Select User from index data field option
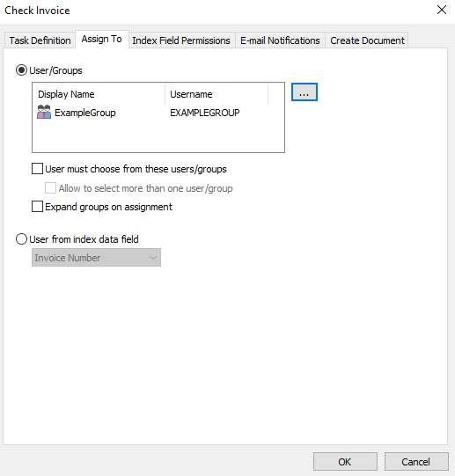455x476 pixels. [x=21, y=239]
